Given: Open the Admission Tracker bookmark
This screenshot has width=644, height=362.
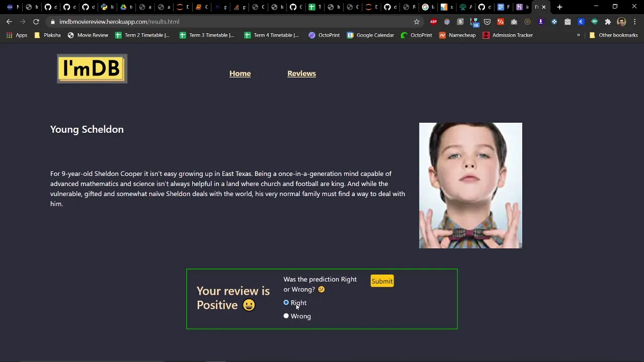Looking at the screenshot, I should [x=508, y=35].
